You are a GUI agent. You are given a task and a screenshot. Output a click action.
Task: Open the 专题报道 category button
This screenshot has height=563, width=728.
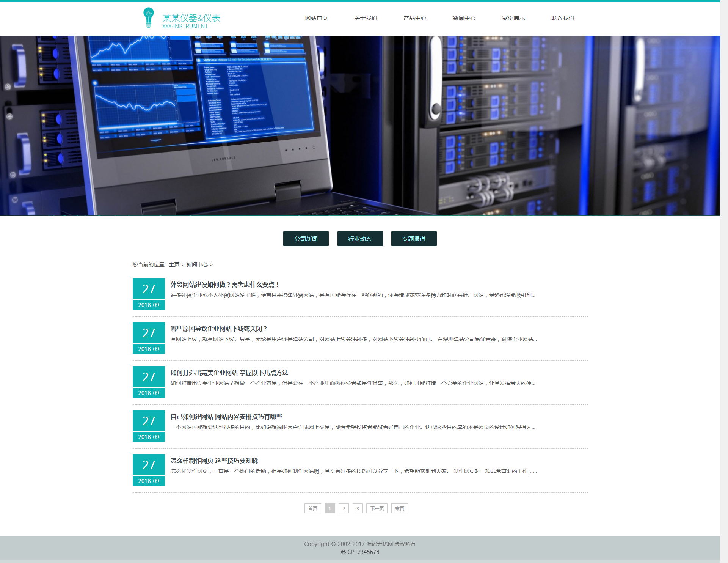[414, 239]
